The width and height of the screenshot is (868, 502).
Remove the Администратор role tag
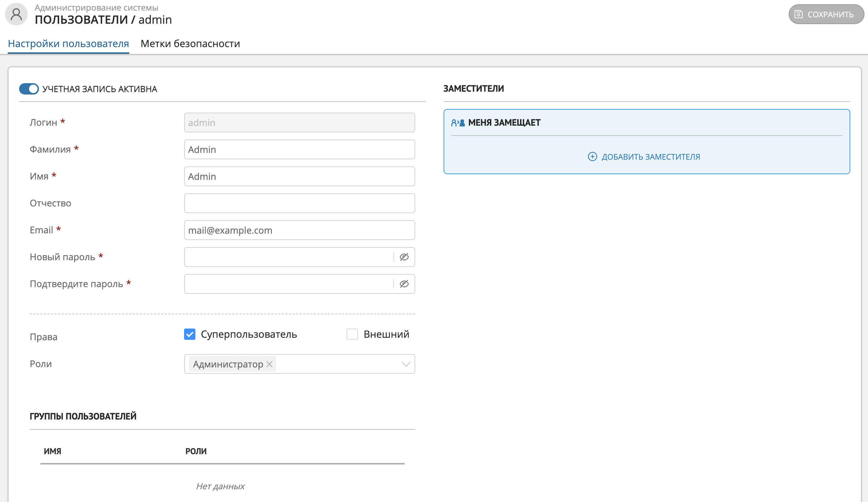(x=269, y=364)
